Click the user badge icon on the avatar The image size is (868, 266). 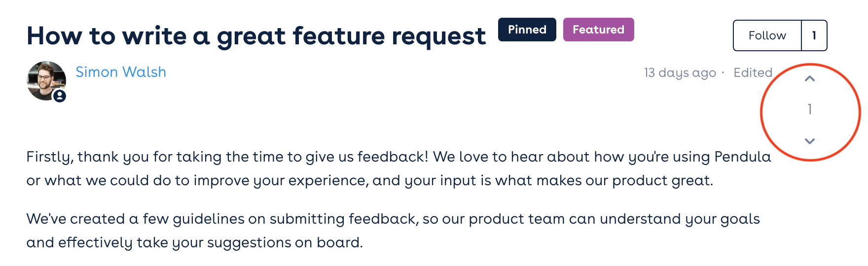[x=60, y=96]
